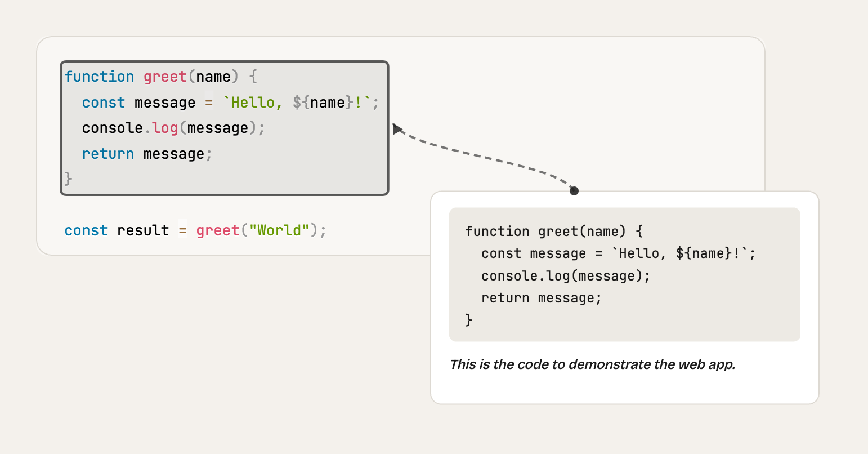Image resolution: width=868 pixels, height=454 pixels.
Task: Collapse the bordered code snippet panel
Action: pos(224,127)
